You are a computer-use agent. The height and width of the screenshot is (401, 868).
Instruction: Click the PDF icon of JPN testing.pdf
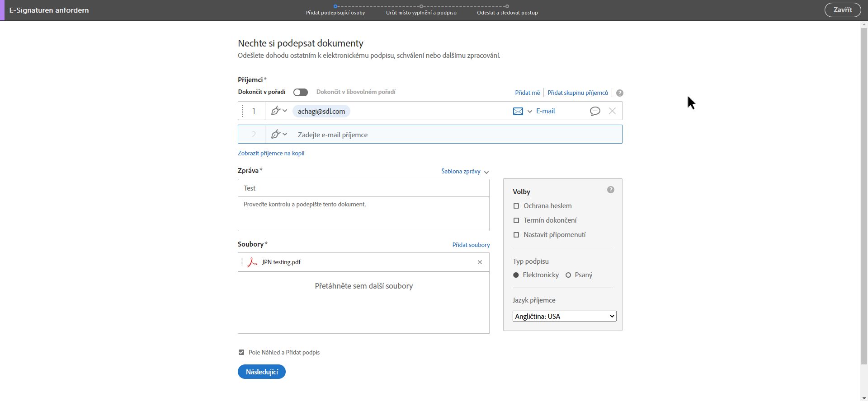(x=252, y=262)
